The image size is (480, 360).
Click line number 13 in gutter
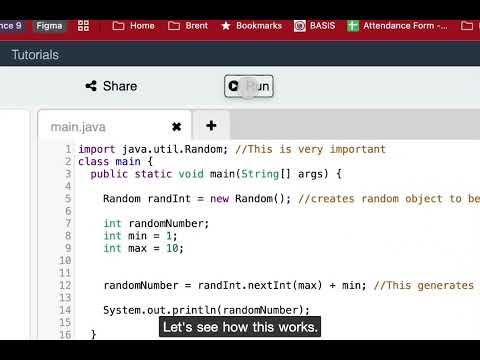pyautogui.click(x=65, y=298)
